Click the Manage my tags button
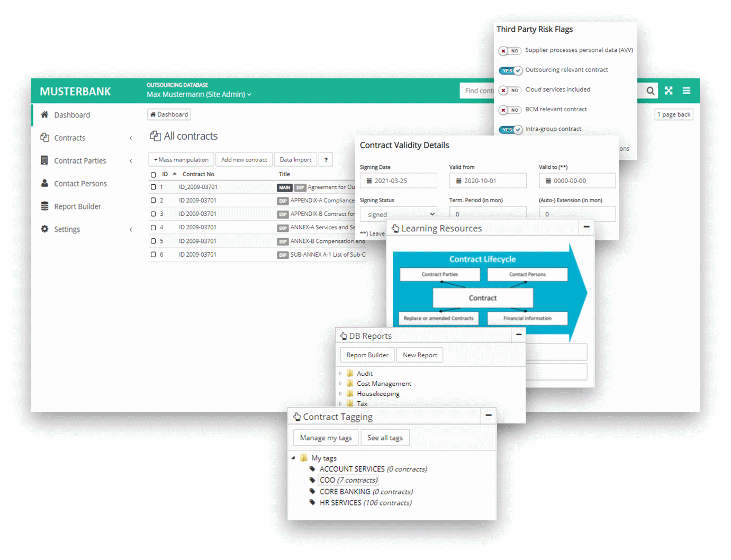731x560 pixels. point(326,438)
